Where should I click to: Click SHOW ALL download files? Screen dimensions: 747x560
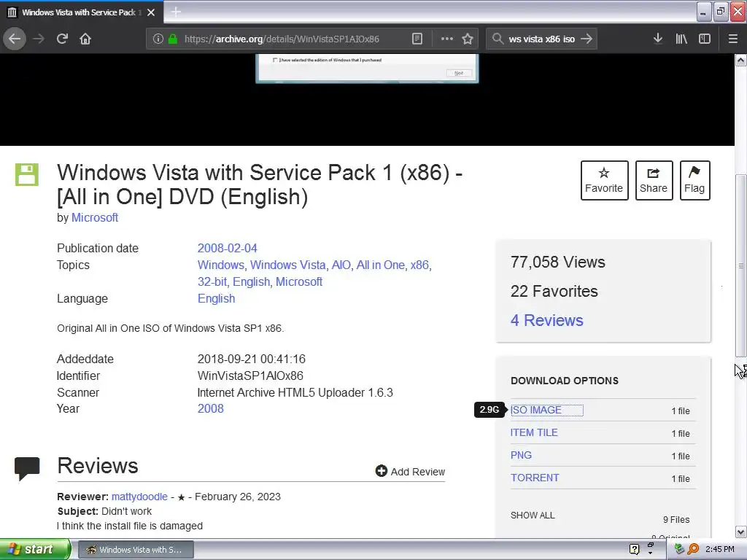coord(533,516)
